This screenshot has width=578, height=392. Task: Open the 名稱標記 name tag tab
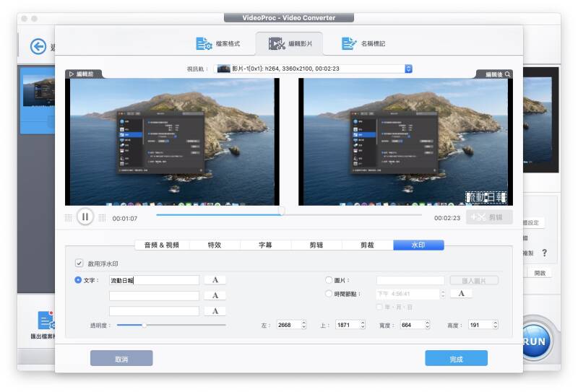point(363,43)
